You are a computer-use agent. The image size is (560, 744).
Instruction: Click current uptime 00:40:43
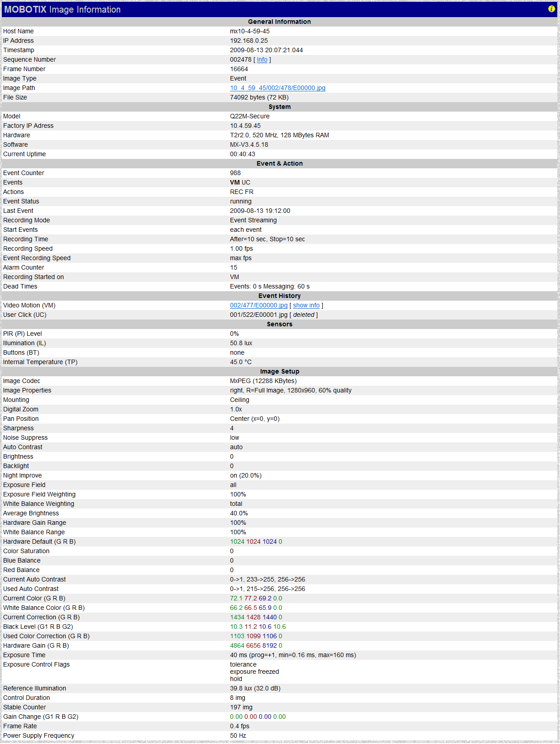tap(243, 154)
